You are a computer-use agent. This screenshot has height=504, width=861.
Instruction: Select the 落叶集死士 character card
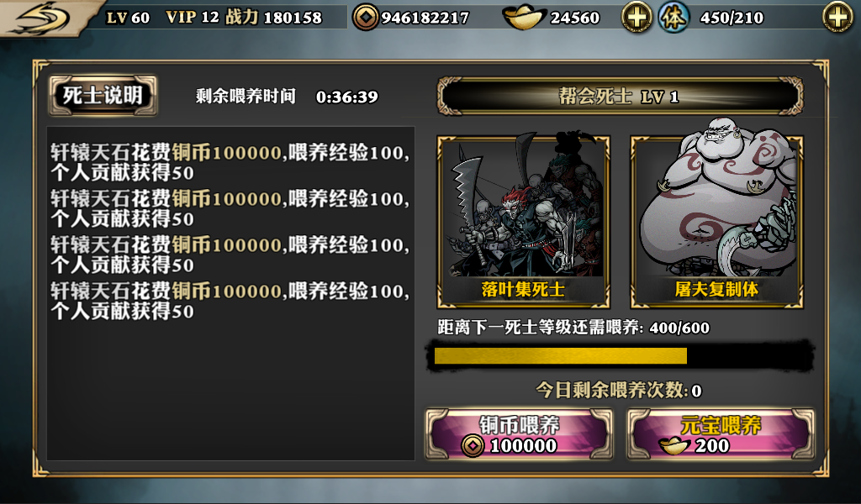tap(523, 220)
